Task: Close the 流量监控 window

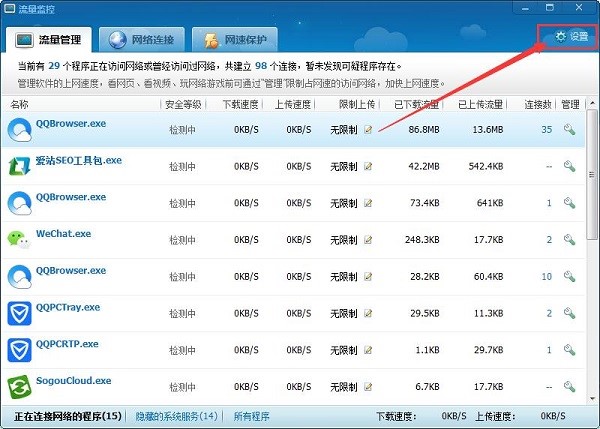Action: [579, 7]
